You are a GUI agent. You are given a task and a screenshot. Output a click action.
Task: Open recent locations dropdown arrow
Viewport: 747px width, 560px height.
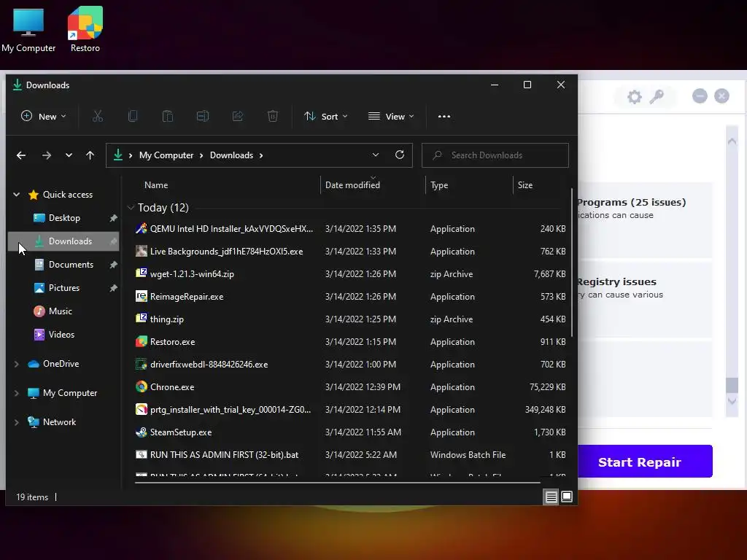pyautogui.click(x=69, y=155)
